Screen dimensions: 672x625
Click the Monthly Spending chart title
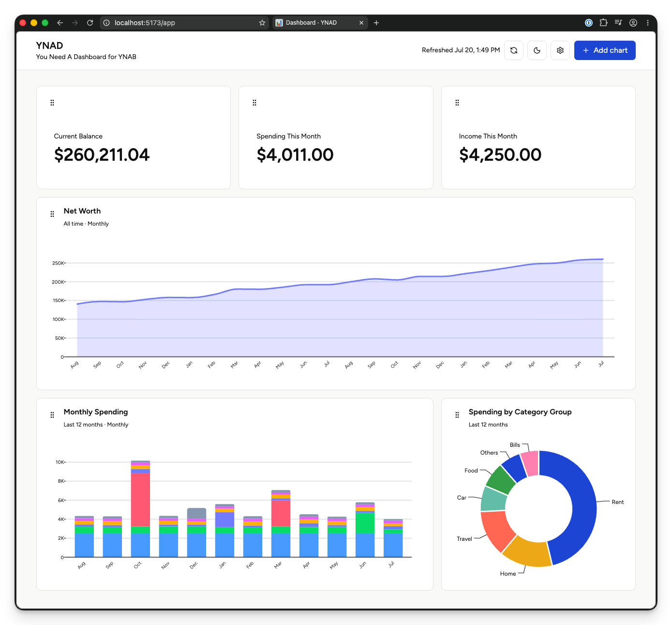pyautogui.click(x=96, y=412)
